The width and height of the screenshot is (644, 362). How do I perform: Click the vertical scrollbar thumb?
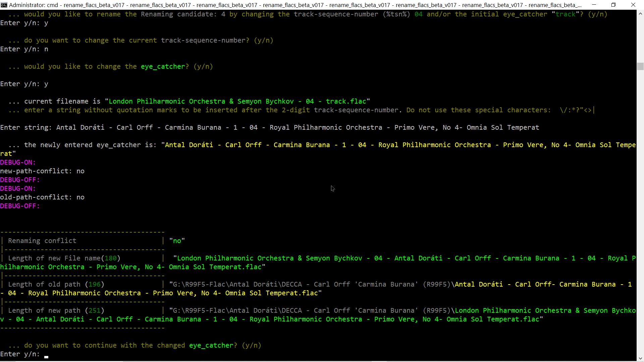[x=640, y=66]
